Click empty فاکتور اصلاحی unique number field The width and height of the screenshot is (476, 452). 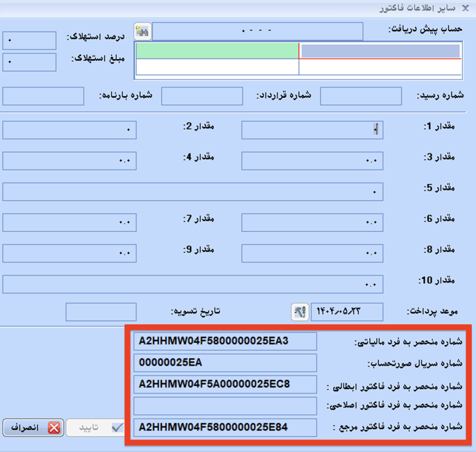click(x=225, y=406)
